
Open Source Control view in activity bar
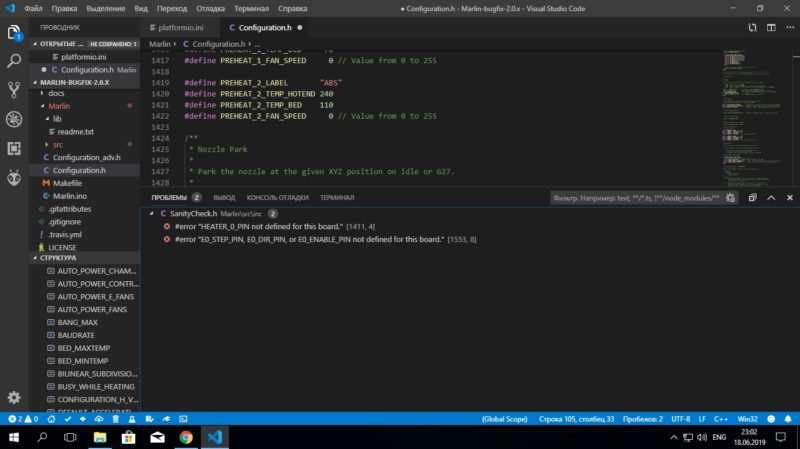click(14, 90)
